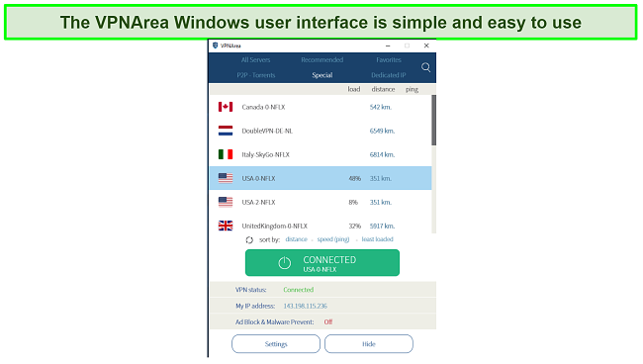Viewport: 643px width, 364px height.
Task: Select the USA-0-NFLX server name
Action: pyautogui.click(x=259, y=178)
